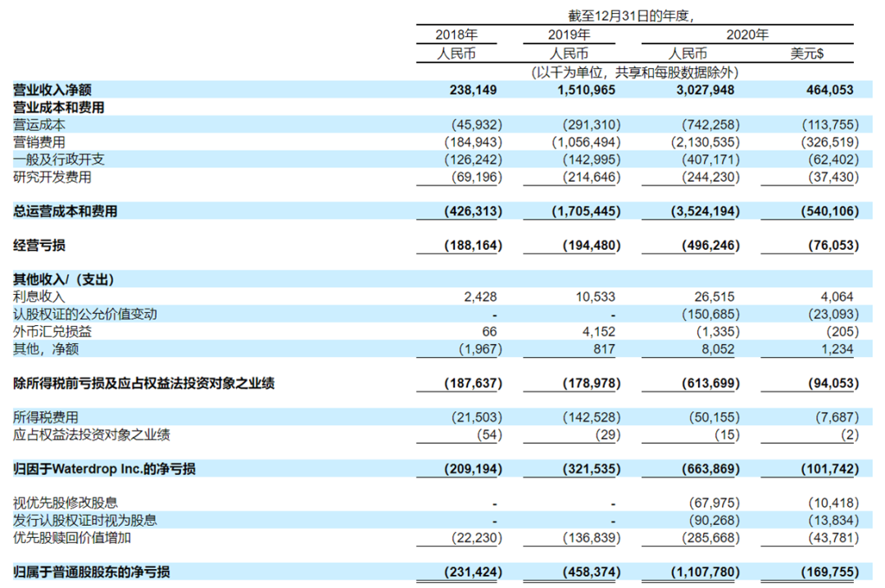
Task: Click the 2019年 column header
Action: [569, 35]
